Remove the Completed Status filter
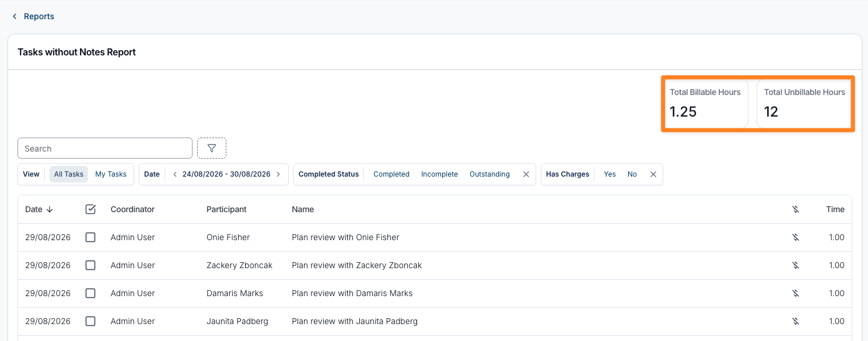Image resolution: width=868 pixels, height=341 pixels. pos(526,174)
